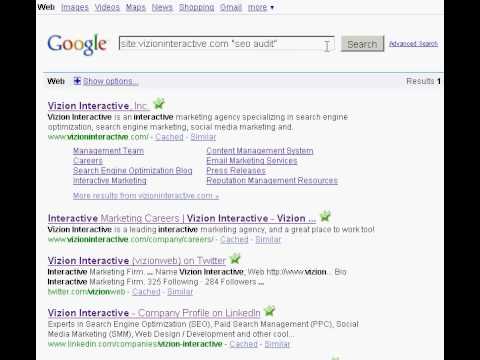The height and width of the screenshot is (360, 480).
Task: Click the star beside Vizion Interactive, Inc. result
Action: point(159,104)
